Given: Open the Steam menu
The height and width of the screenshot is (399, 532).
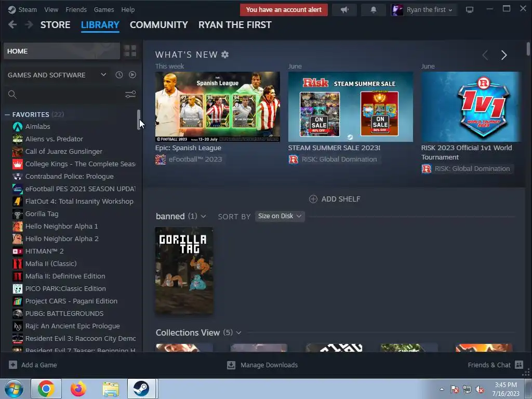Looking at the screenshot, I should 28,9.
